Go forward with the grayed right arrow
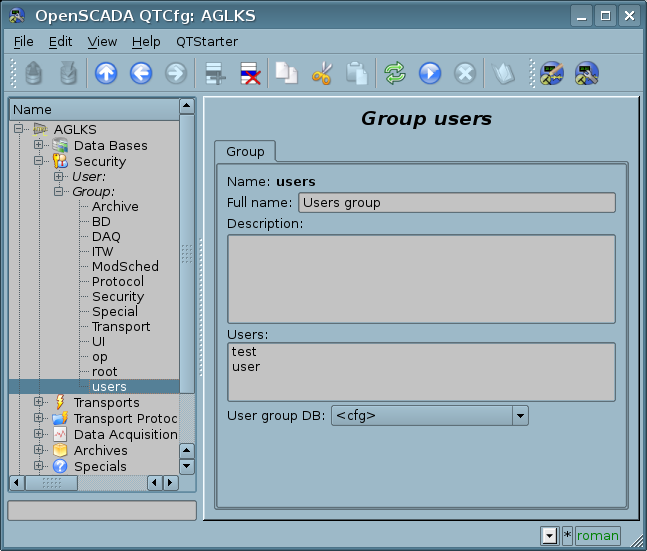The image size is (647, 551). (176, 73)
